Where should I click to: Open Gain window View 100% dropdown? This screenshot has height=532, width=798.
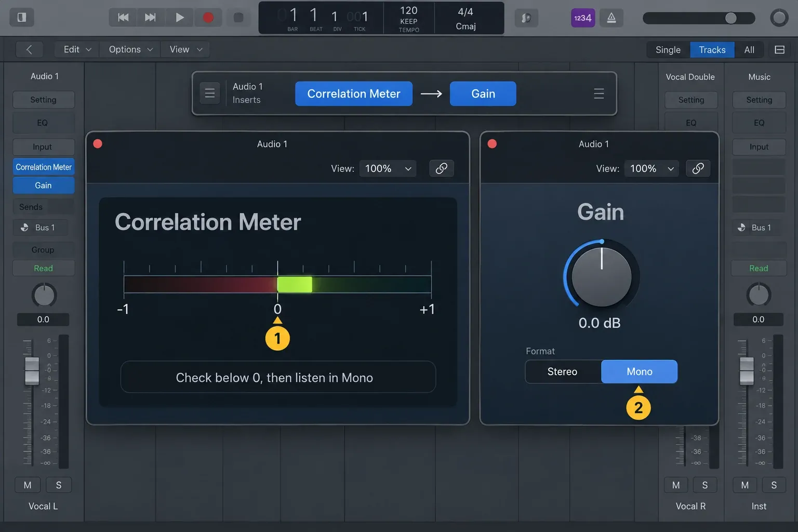coord(651,168)
